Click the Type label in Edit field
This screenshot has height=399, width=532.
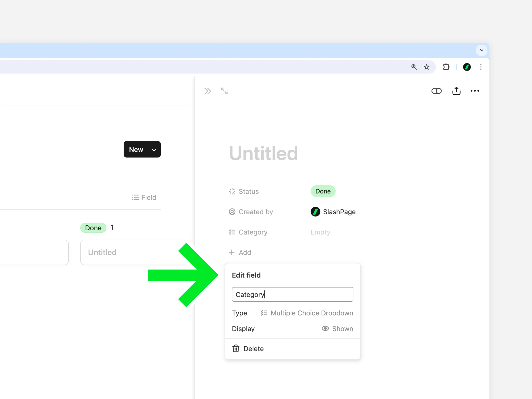pyautogui.click(x=239, y=313)
